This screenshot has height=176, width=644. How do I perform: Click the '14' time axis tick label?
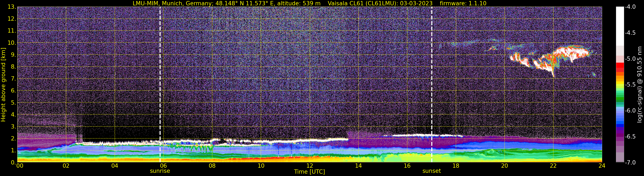tap(358, 166)
